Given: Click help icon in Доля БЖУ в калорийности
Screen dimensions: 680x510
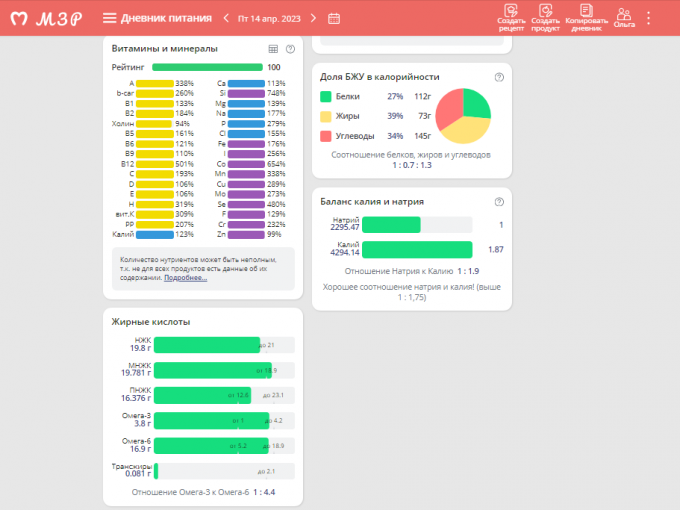Looking at the screenshot, I should tap(499, 76).
